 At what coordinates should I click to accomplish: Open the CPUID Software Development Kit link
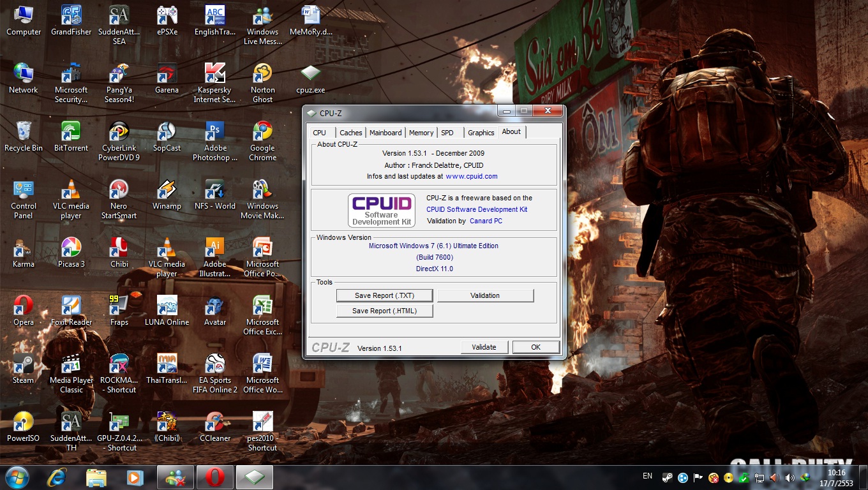pos(477,209)
